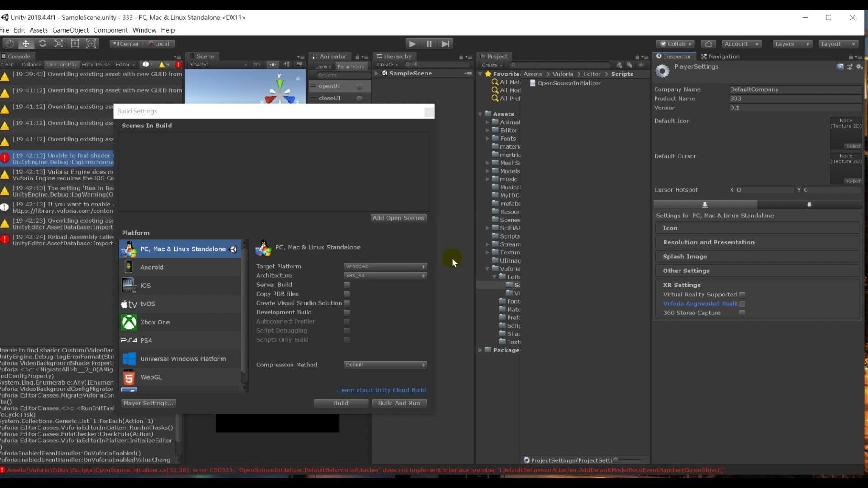Screen dimensions: 868x488
Task: Open the Account dropdown
Action: 741,44
